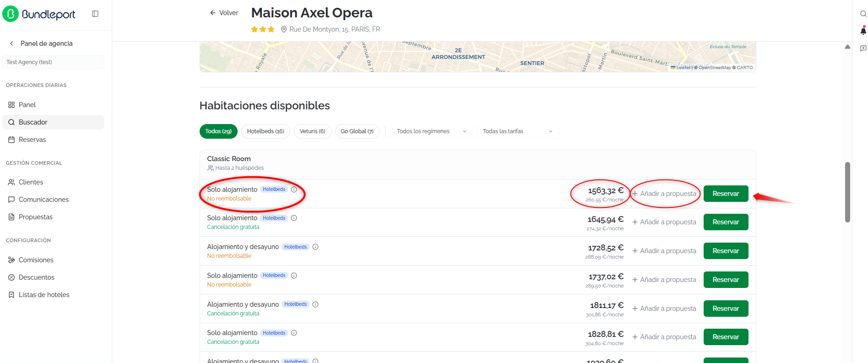The width and height of the screenshot is (868, 363).
Task: Open Reservas in the sidebar
Action: click(53, 140)
